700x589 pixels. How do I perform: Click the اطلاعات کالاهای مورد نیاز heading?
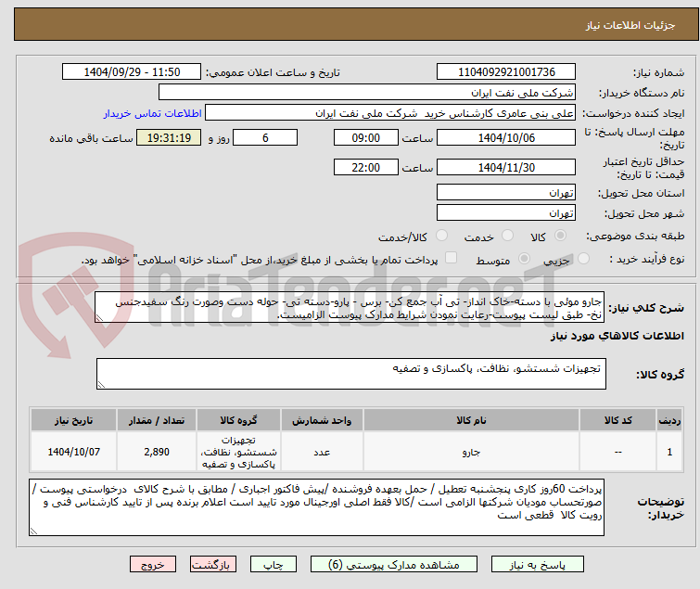click(617, 336)
